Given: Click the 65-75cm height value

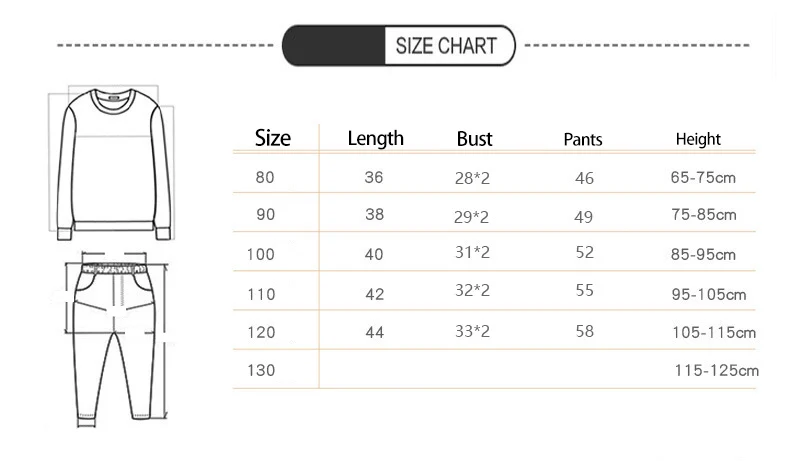Looking at the screenshot, I should (703, 178).
